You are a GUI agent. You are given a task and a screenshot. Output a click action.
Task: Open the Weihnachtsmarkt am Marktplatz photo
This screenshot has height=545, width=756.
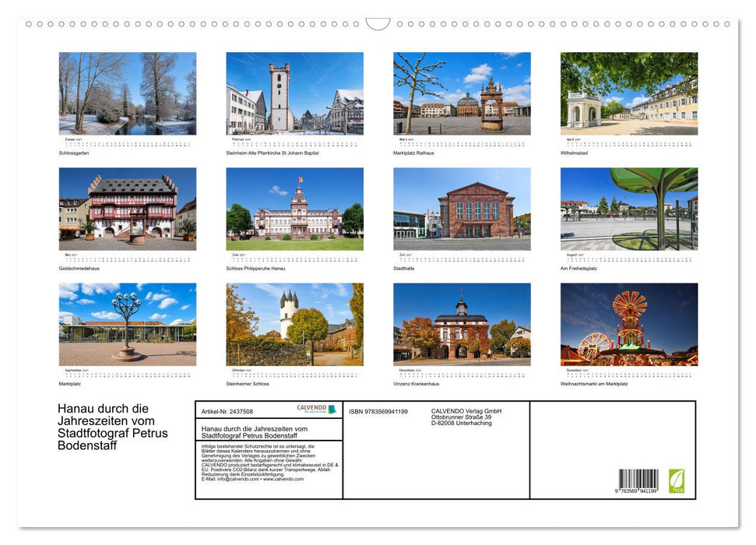pyautogui.click(x=629, y=324)
